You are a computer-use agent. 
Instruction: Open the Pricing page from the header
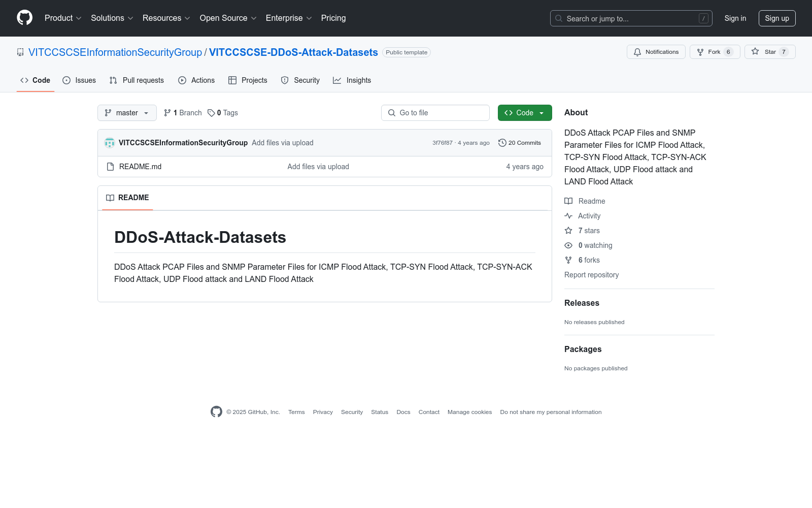[x=333, y=18]
